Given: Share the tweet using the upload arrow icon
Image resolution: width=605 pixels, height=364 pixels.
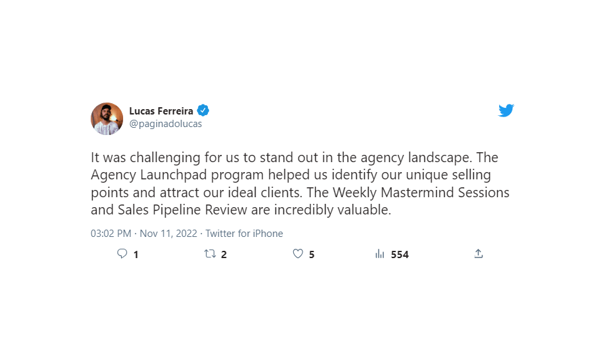Looking at the screenshot, I should (479, 253).
